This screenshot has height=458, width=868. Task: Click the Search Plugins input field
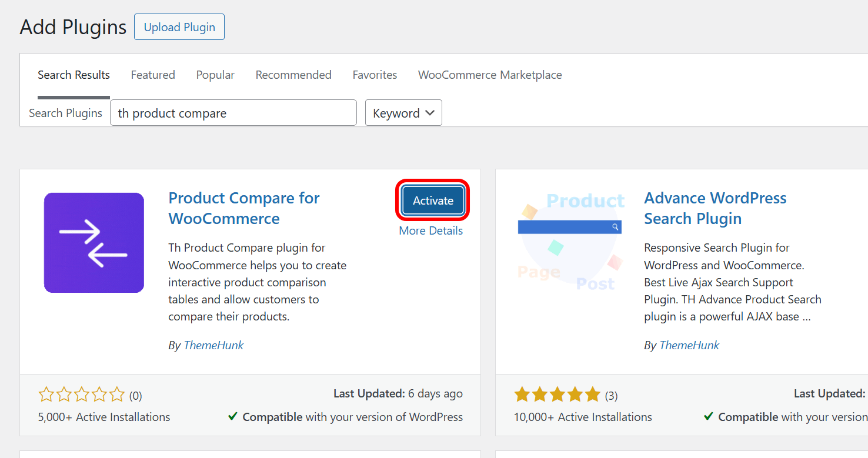233,113
